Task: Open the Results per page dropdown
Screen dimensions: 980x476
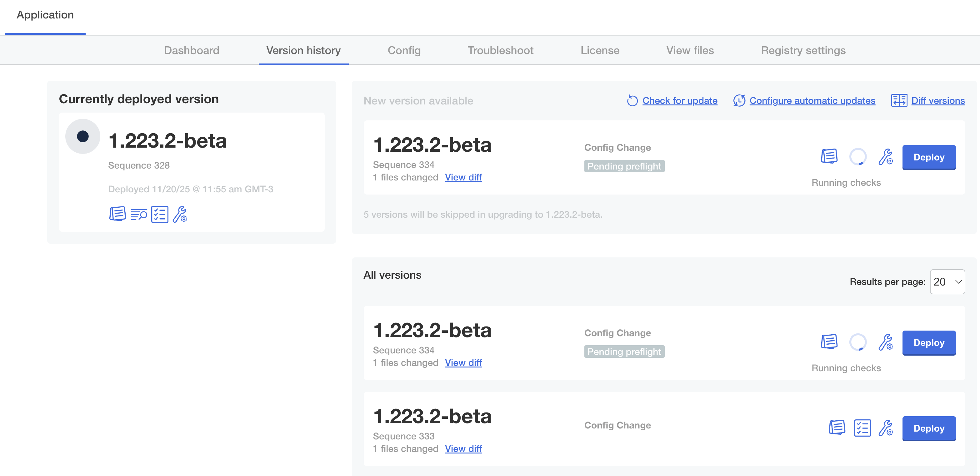Action: pos(947,282)
